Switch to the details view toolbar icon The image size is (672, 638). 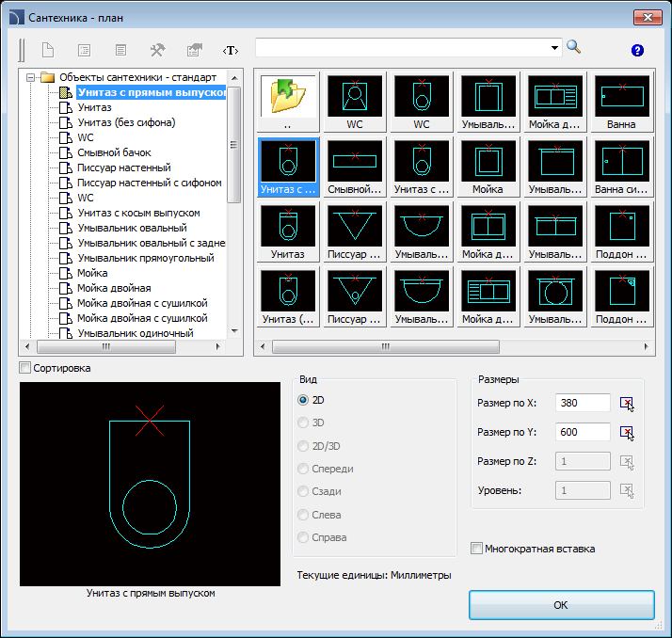[x=120, y=50]
